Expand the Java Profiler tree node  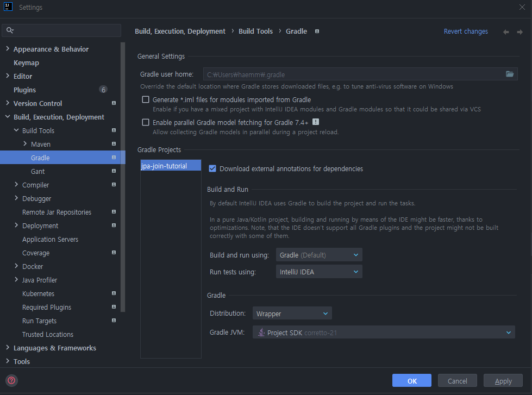pyautogui.click(x=16, y=280)
